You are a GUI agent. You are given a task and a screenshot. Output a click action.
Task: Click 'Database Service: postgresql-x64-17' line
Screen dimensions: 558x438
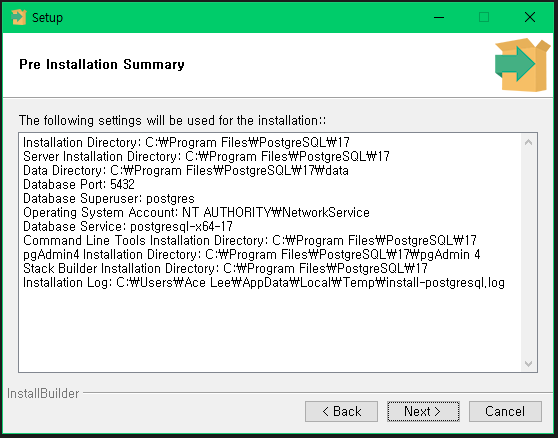128,227
